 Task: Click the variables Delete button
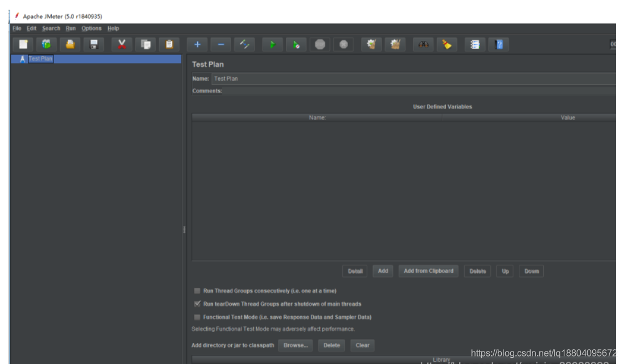[x=478, y=271]
